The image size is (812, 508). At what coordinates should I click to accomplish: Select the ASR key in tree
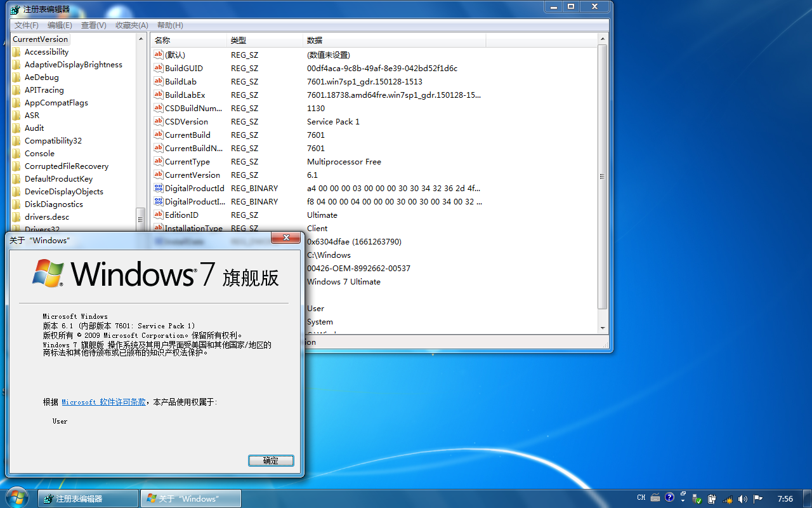click(x=32, y=116)
